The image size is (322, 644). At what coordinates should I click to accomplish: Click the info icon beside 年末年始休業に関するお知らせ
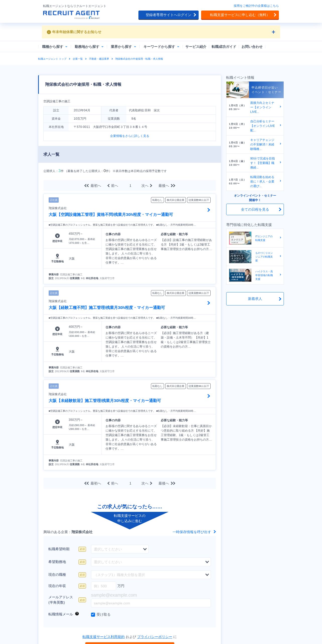click(49, 32)
